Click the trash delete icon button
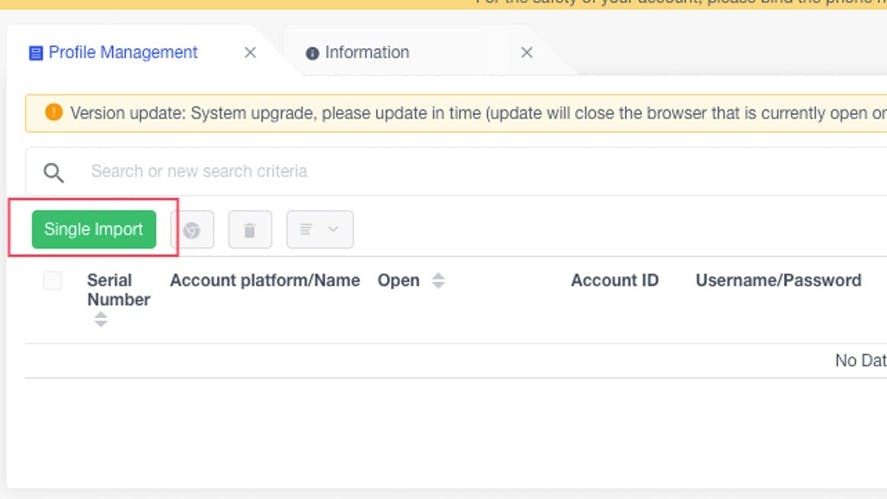 pyautogui.click(x=250, y=230)
